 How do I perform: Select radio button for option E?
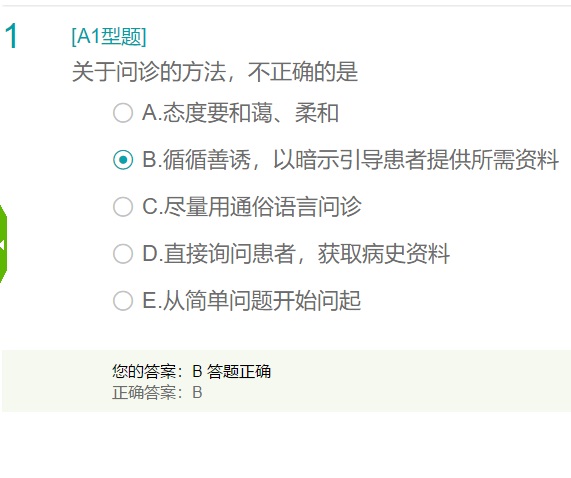coord(123,301)
